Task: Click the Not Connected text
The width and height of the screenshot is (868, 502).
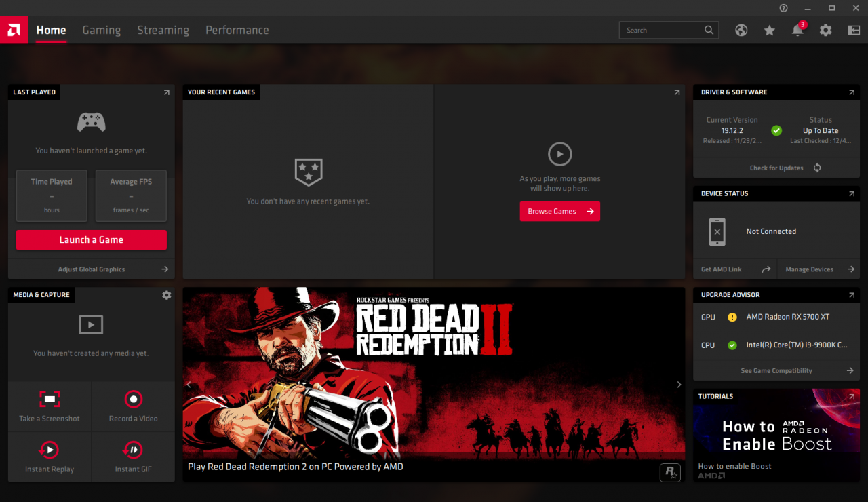Action: (x=771, y=231)
